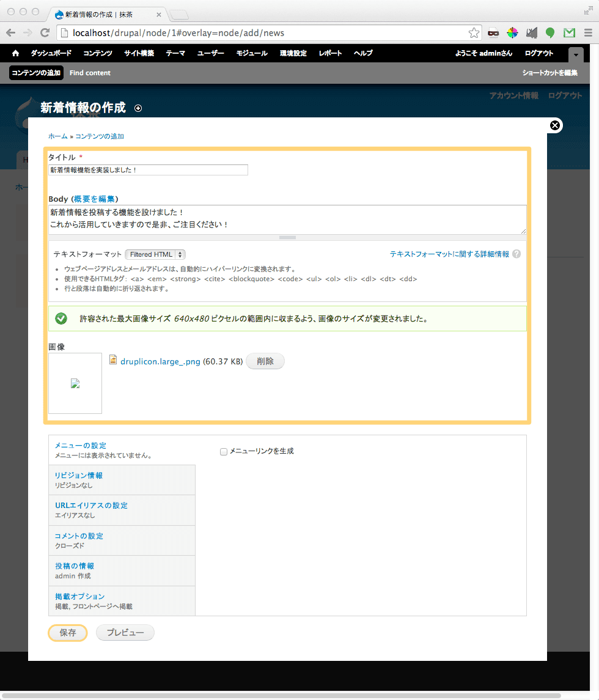The image size is (599, 700).
Task: Click the browser address bar
Action: tap(268, 32)
